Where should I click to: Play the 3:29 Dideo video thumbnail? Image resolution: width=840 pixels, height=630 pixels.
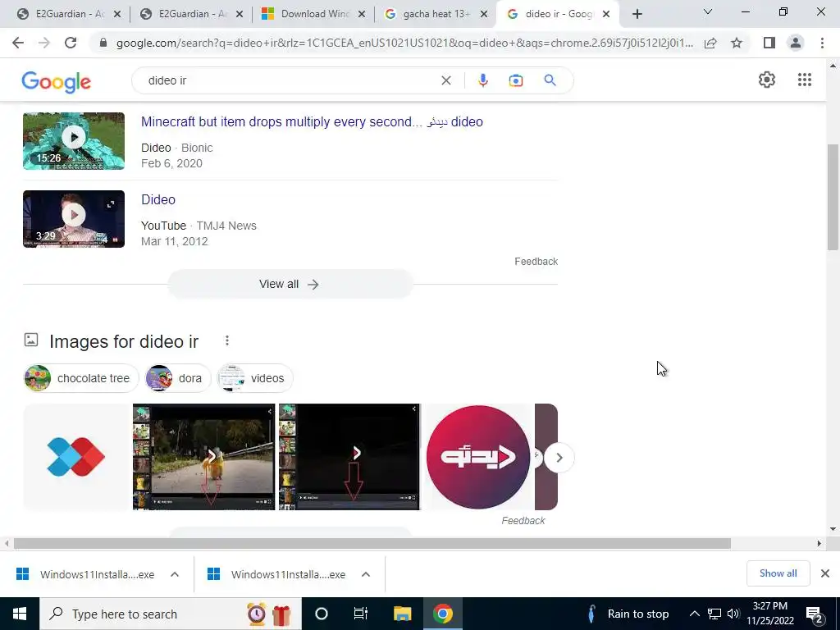pos(74,218)
